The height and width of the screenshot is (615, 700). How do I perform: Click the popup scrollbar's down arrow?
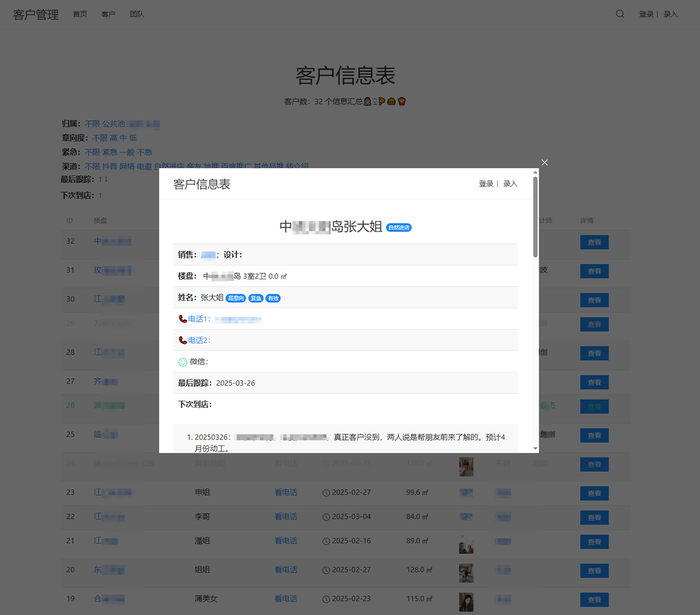tap(535, 448)
